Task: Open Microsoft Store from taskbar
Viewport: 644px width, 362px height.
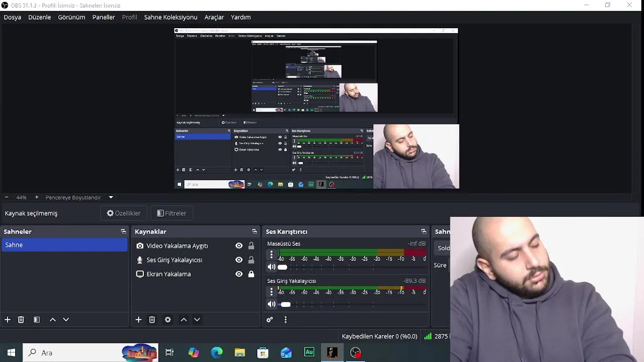Action: coord(263,353)
